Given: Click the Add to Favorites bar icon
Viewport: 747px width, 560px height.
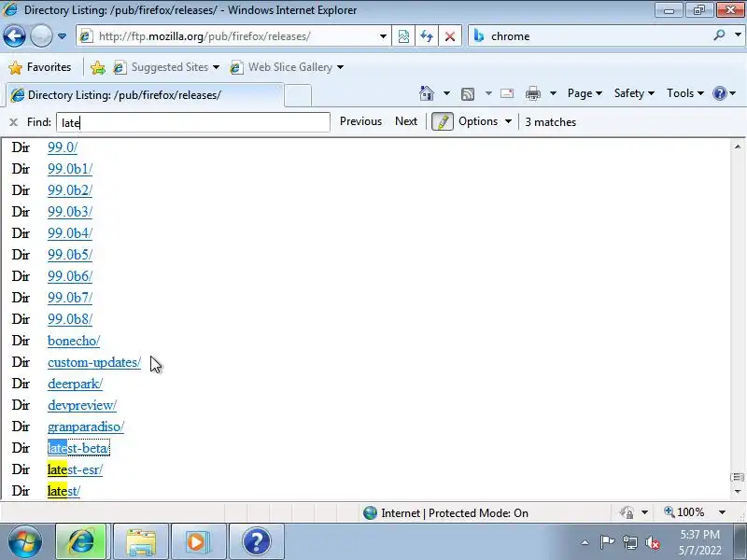Looking at the screenshot, I should click(98, 67).
